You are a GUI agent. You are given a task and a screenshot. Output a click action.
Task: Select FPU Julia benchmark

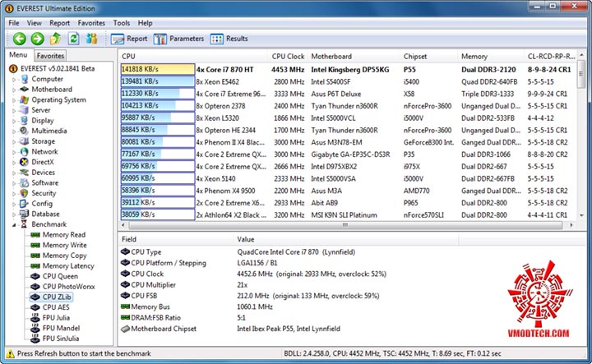coord(56,318)
